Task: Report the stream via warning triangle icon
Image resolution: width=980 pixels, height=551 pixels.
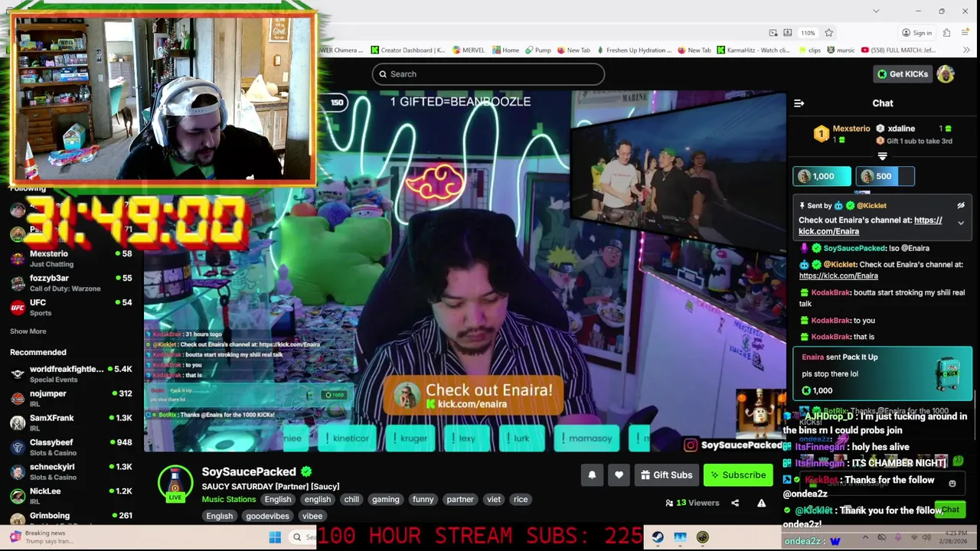Action: [x=761, y=503]
